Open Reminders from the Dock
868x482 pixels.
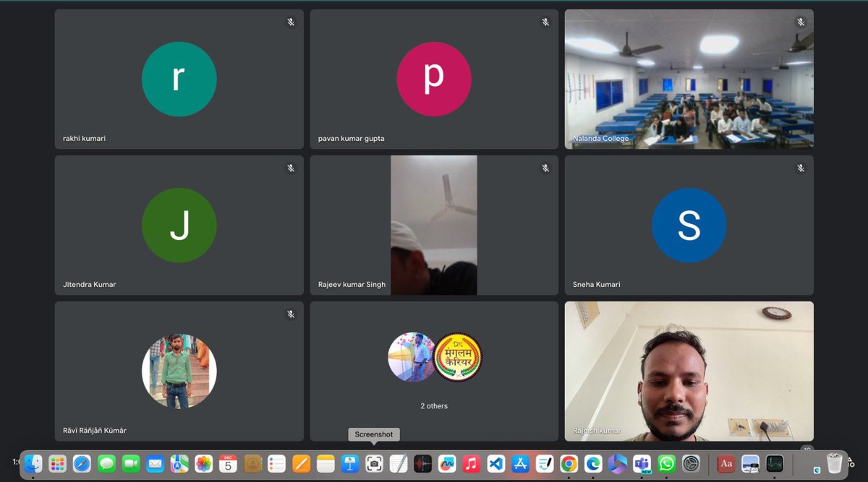[x=276, y=463]
